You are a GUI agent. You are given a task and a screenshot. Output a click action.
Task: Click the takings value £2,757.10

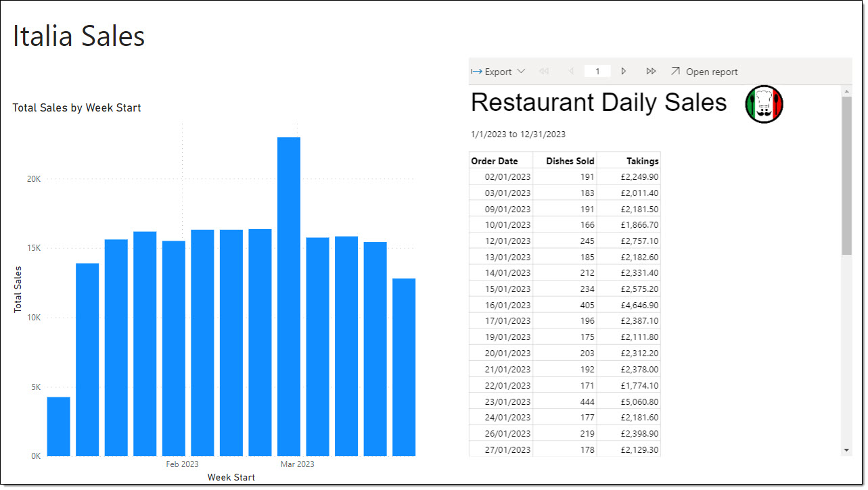coord(629,241)
